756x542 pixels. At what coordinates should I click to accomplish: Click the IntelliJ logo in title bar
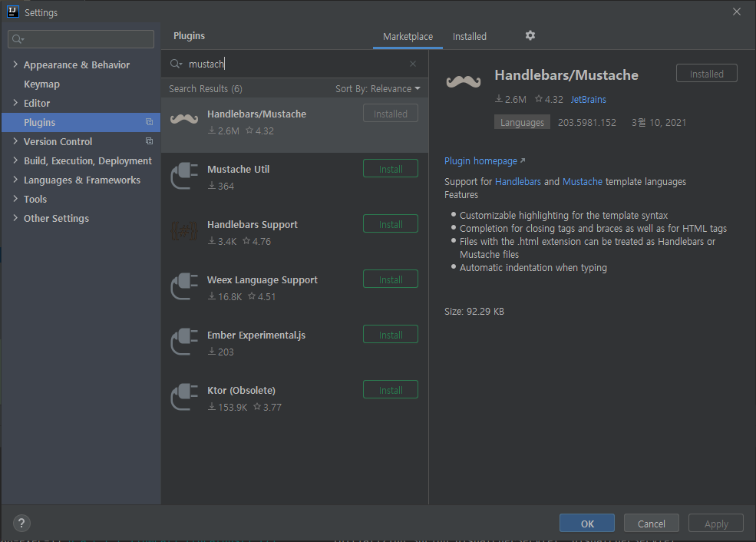pos(12,12)
